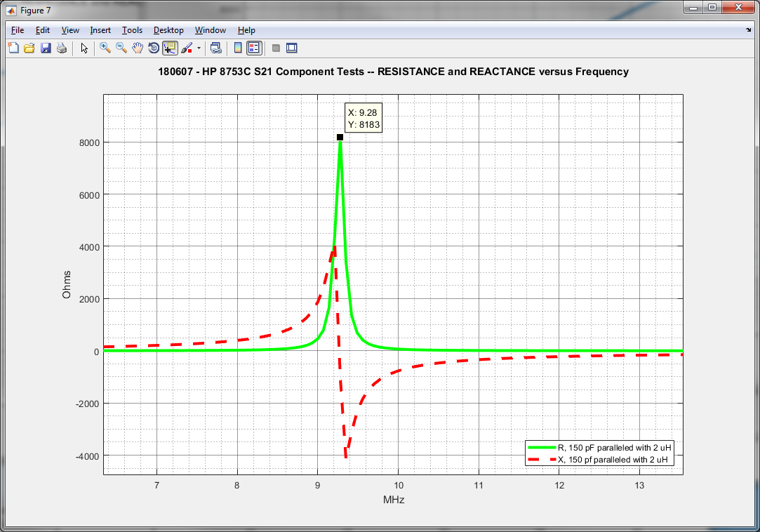Screen dimensions: 760x532
Task: Open the Tools menu
Action: (133, 30)
